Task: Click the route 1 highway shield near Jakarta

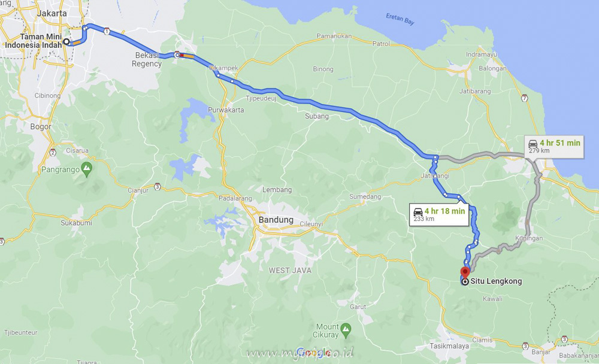Action: (107, 32)
